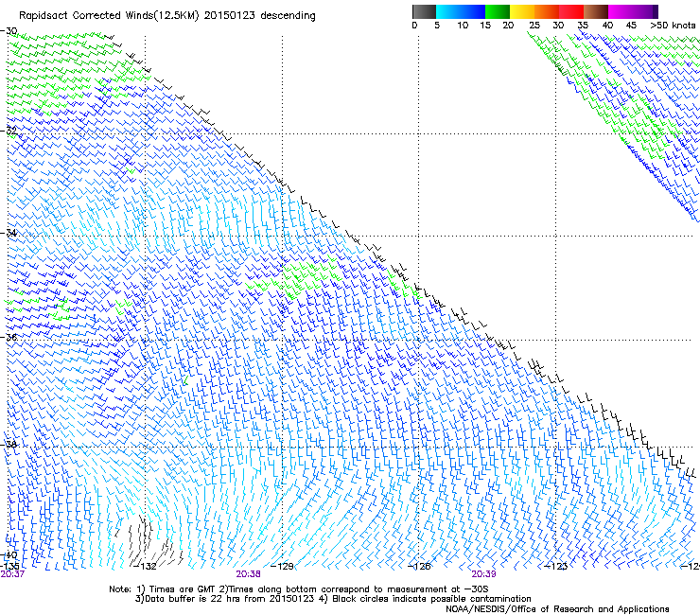Image resolution: width=700 pixels, height=615 pixels.
Task: Click the purple time stamp '20:38'
Action: click(248, 574)
